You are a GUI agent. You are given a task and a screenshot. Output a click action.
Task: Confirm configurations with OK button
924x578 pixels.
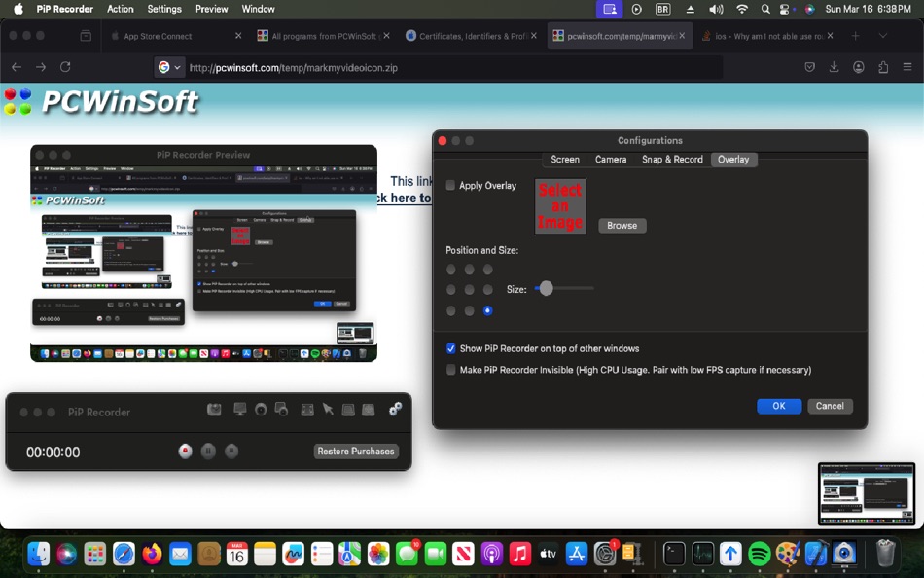[779, 406]
